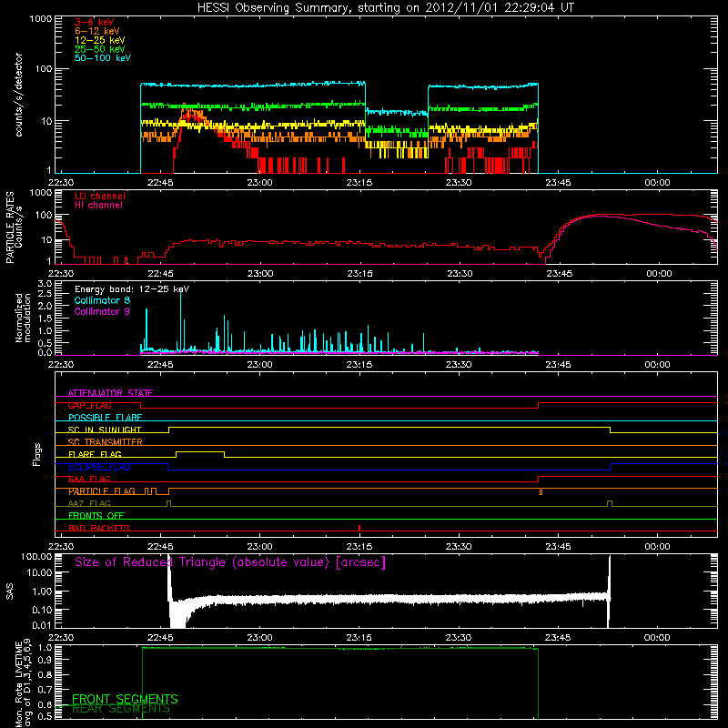
Task: Click the POSSIBLE_FLARE flag label
Action: (105, 418)
